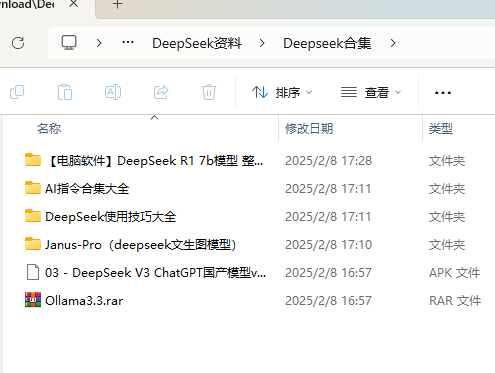This screenshot has height=373, width=495.
Task: Click folder icon of 【电脑软件】row
Action: click(33, 160)
